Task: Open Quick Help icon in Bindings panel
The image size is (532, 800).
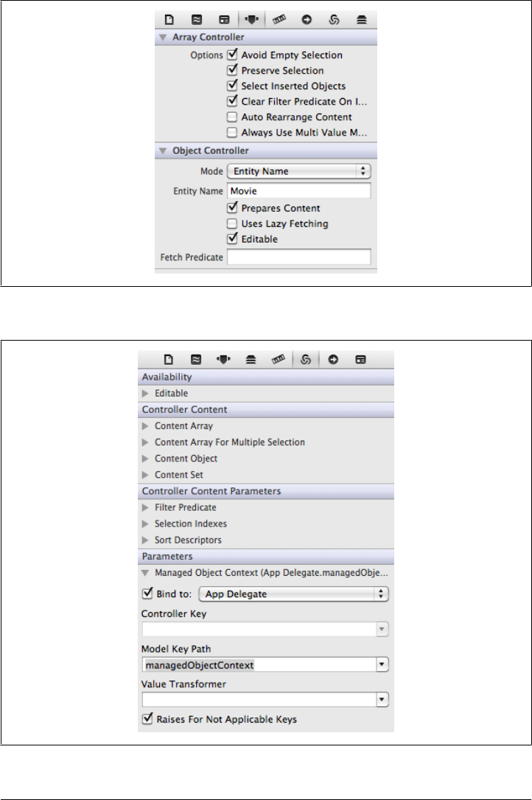Action: click(196, 360)
